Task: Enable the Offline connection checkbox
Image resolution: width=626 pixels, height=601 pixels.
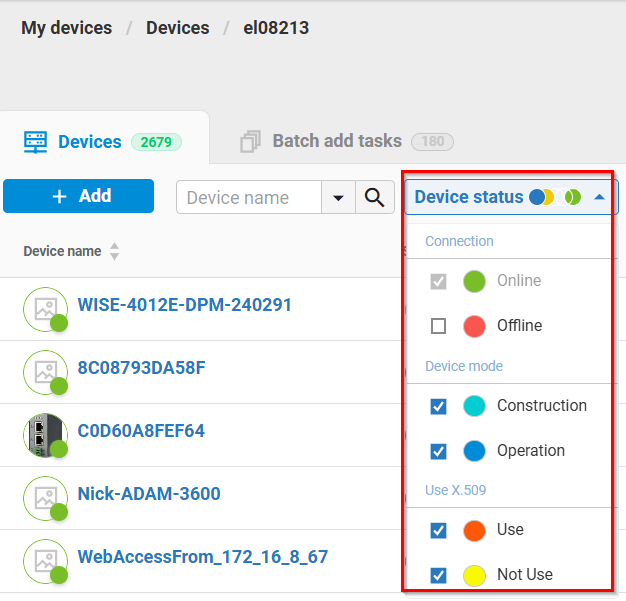Action: click(x=438, y=326)
